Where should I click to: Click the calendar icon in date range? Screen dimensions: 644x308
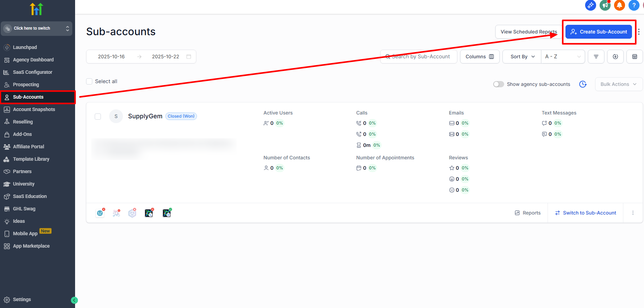(x=189, y=57)
